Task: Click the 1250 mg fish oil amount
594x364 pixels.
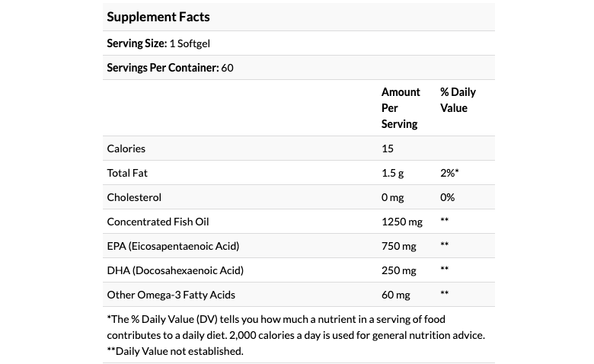Action: [x=402, y=222]
